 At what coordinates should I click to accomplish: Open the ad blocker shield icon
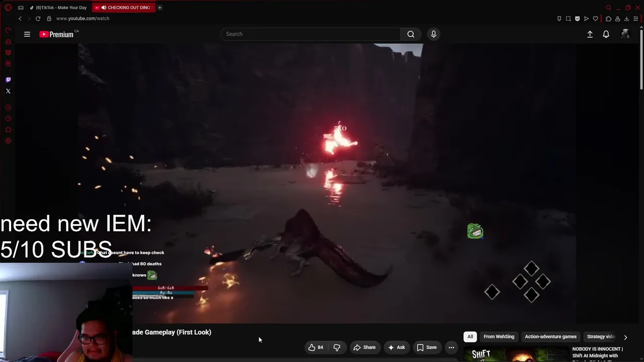[577, 19]
